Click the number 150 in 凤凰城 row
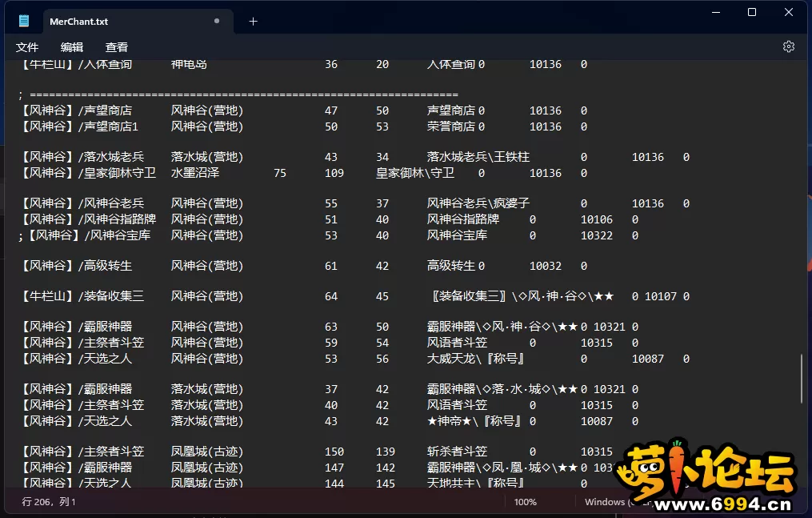The image size is (812, 518). (334, 452)
